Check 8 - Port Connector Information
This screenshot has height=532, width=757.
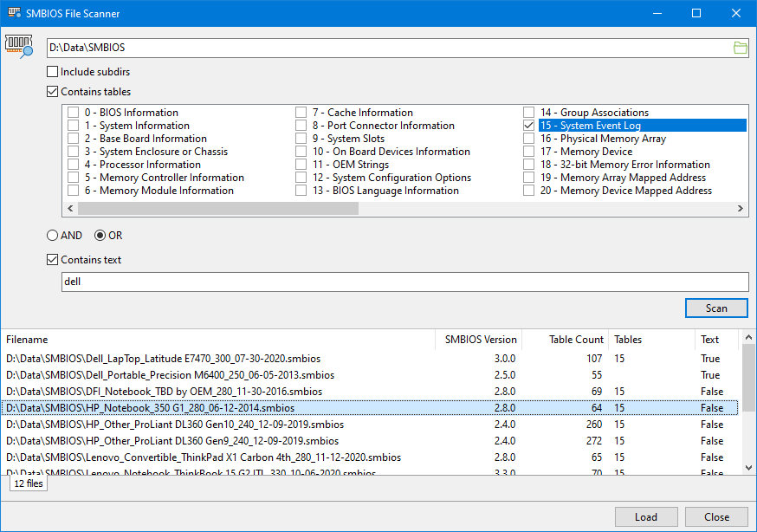301,126
